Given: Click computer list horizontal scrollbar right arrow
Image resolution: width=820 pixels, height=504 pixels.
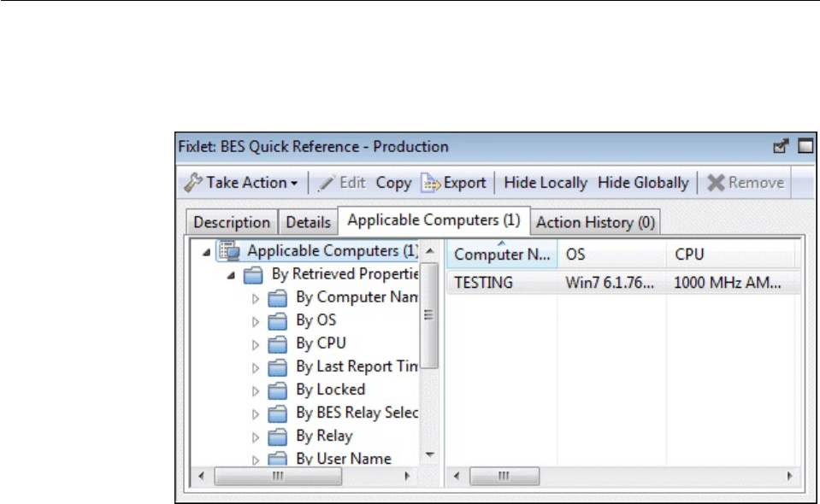Looking at the screenshot, I should 790,476.
